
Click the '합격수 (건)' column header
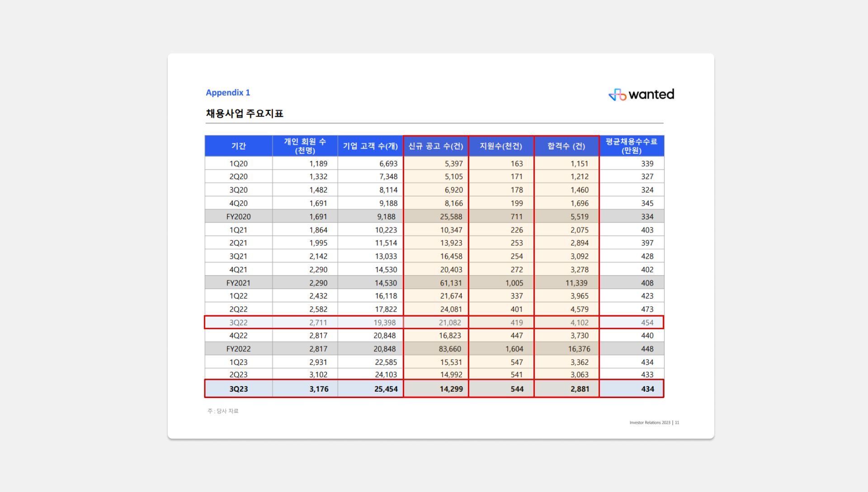point(566,146)
